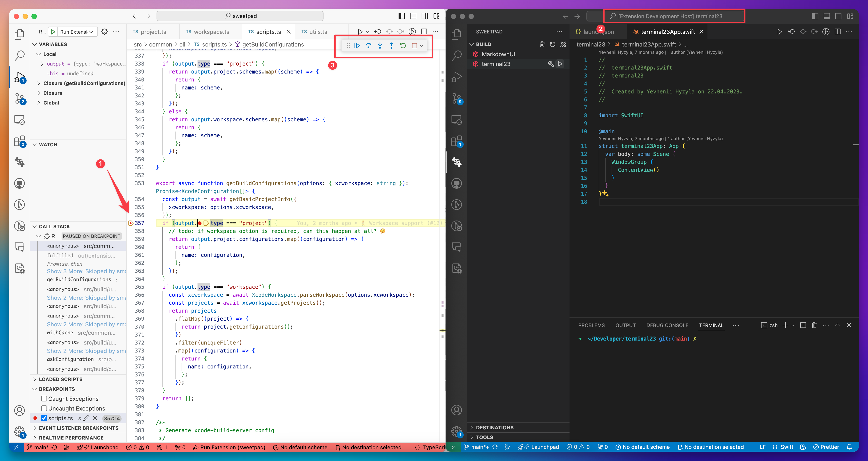Click 'Run Extension (sweetpad)' in the status bar

(x=229, y=447)
